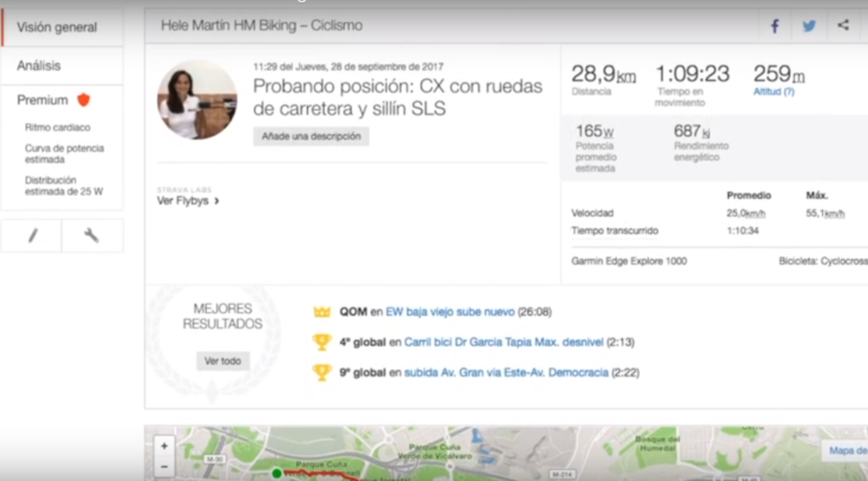Screen dimensions: 868x481
Task: Share activity on Facebook
Action: (x=775, y=25)
